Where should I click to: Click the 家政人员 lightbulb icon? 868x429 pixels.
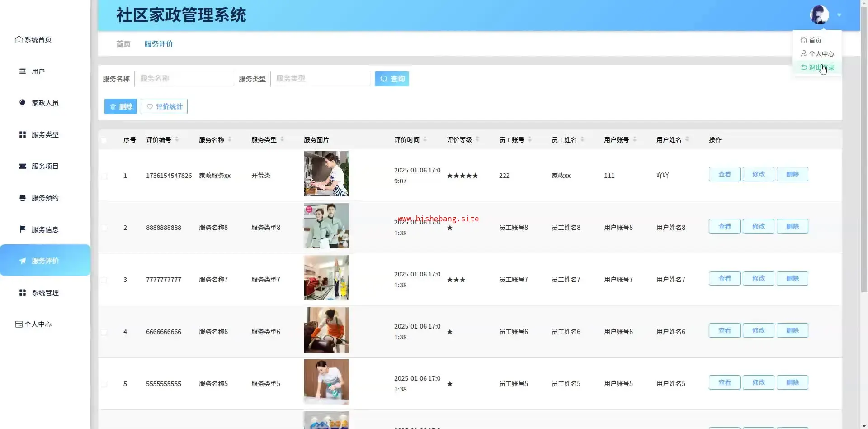22,103
